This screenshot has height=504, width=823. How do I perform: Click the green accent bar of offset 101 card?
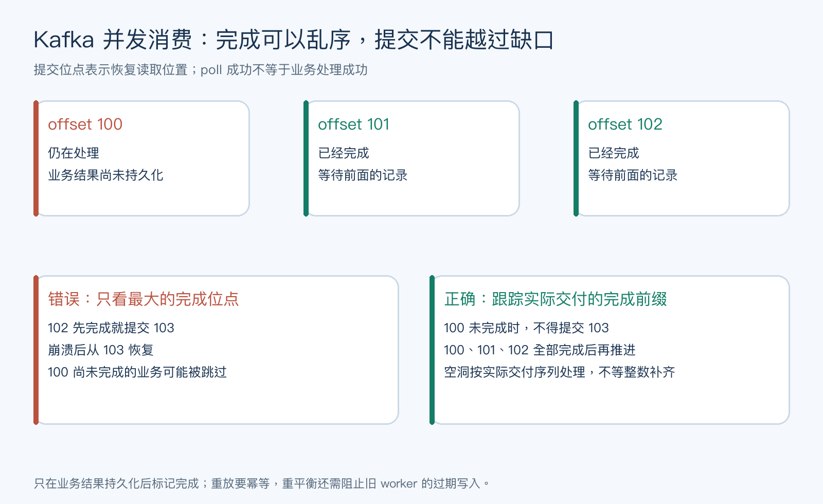(x=306, y=158)
